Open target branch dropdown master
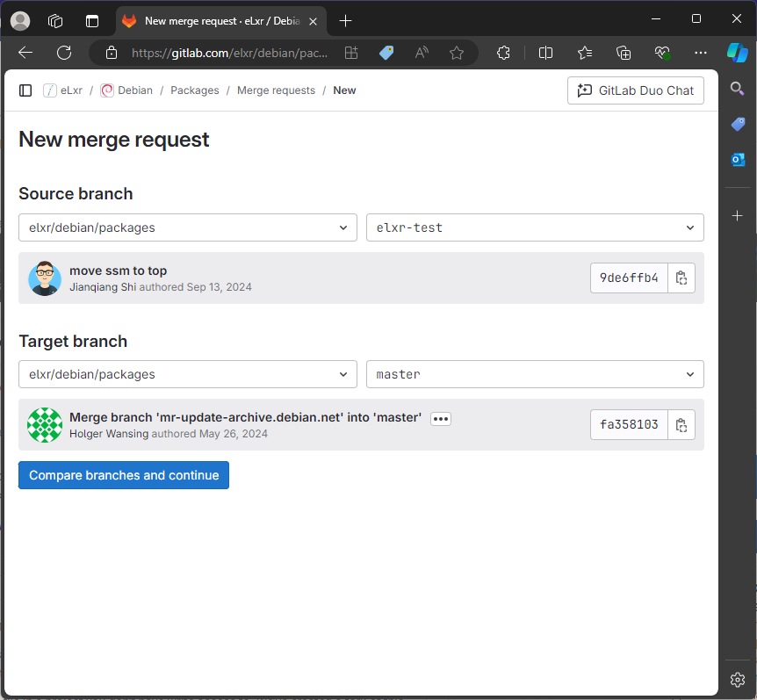The width and height of the screenshot is (757, 700). [x=535, y=374]
